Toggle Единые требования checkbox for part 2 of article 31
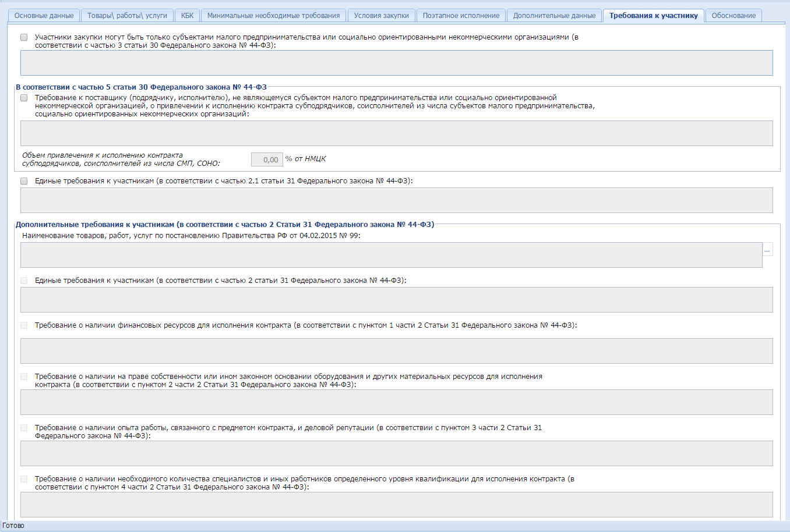This screenshot has width=790, height=532. (24, 281)
